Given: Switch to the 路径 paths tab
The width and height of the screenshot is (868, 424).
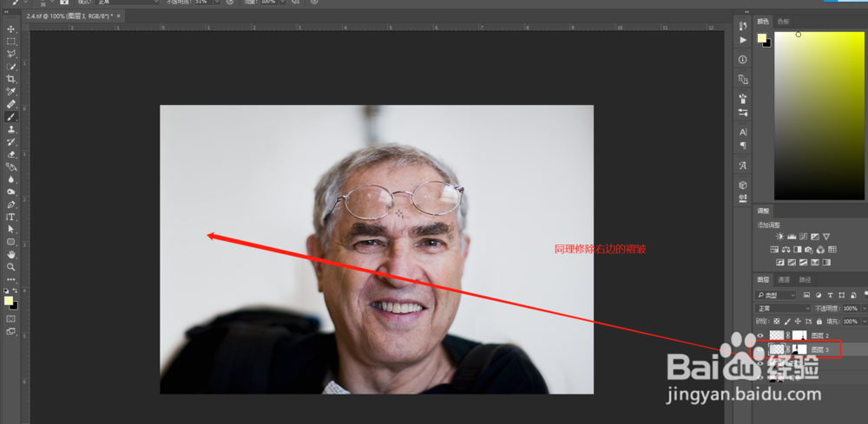Looking at the screenshot, I should point(806,280).
